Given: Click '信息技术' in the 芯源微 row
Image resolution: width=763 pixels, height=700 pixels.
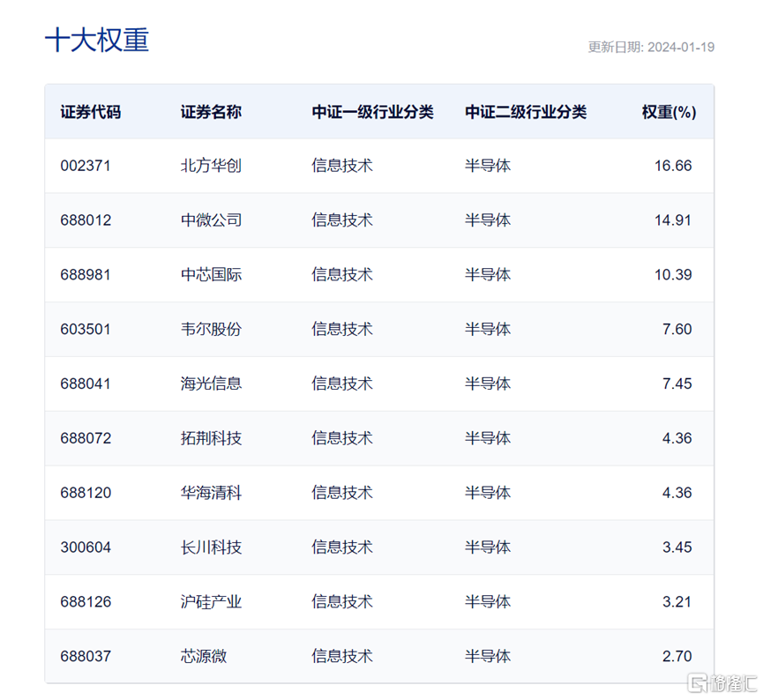Looking at the screenshot, I should (x=342, y=656).
